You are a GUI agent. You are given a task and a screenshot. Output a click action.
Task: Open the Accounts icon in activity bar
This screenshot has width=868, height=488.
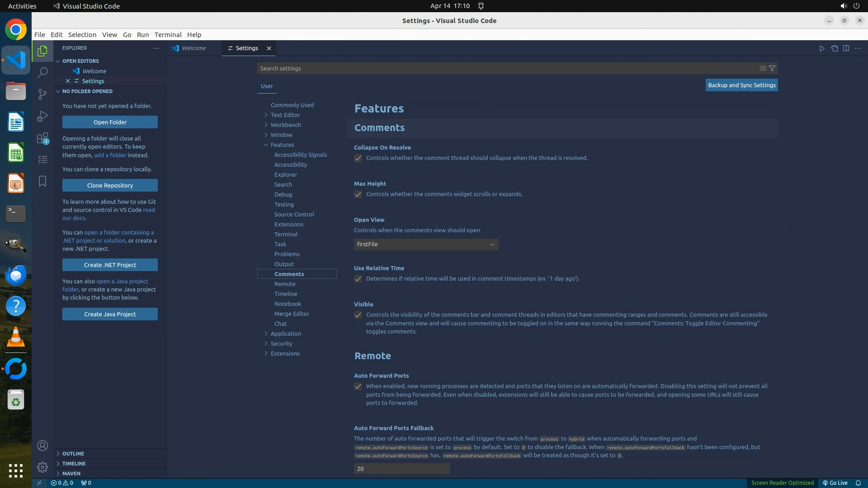pos(42,446)
